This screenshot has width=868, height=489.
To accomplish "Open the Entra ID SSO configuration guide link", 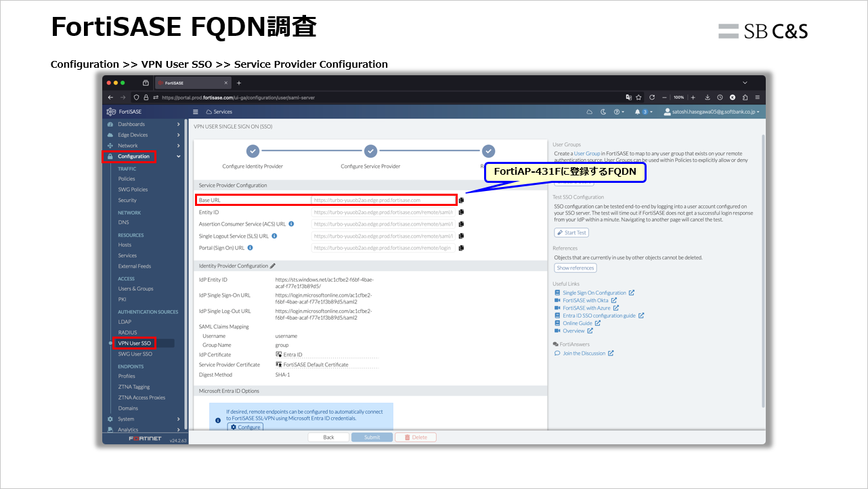I will pos(599,316).
